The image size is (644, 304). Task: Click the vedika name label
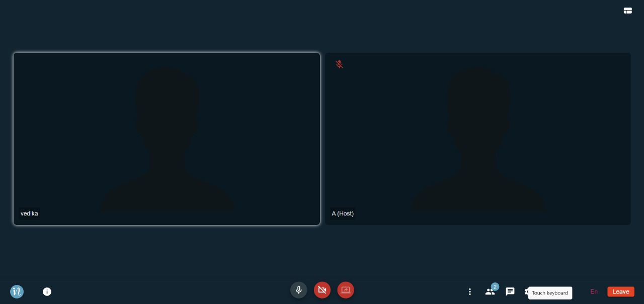click(x=29, y=213)
